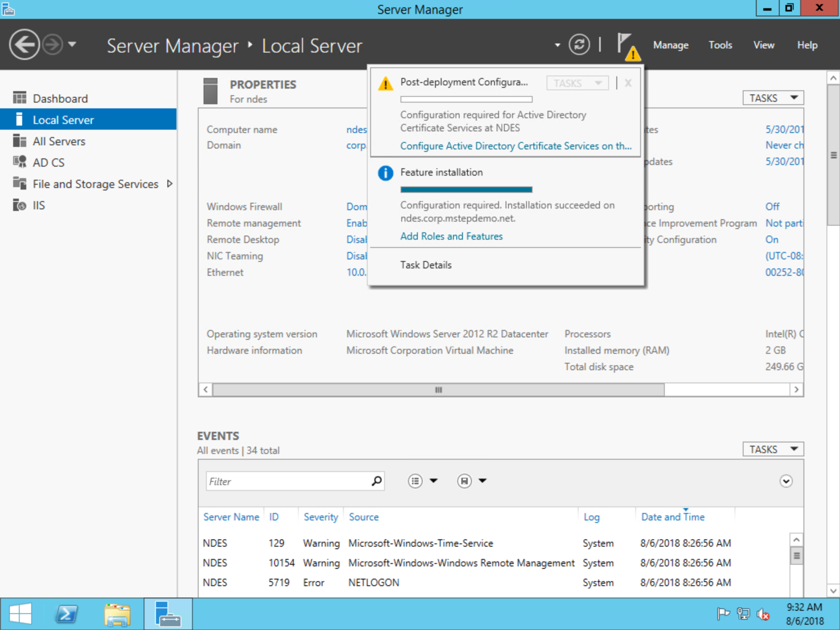The height and width of the screenshot is (630, 840).
Task: Click the Add Roles and Features link
Action: (x=451, y=236)
